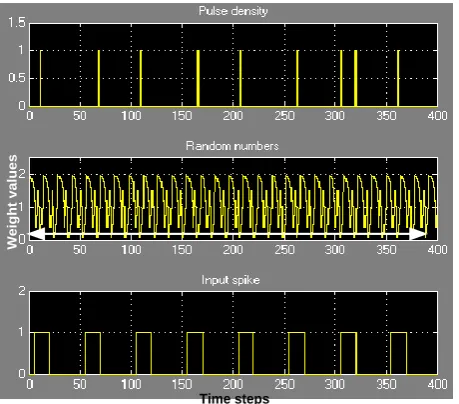
Task: Click the 400 tick below Pulse density plot
Action: (437, 116)
